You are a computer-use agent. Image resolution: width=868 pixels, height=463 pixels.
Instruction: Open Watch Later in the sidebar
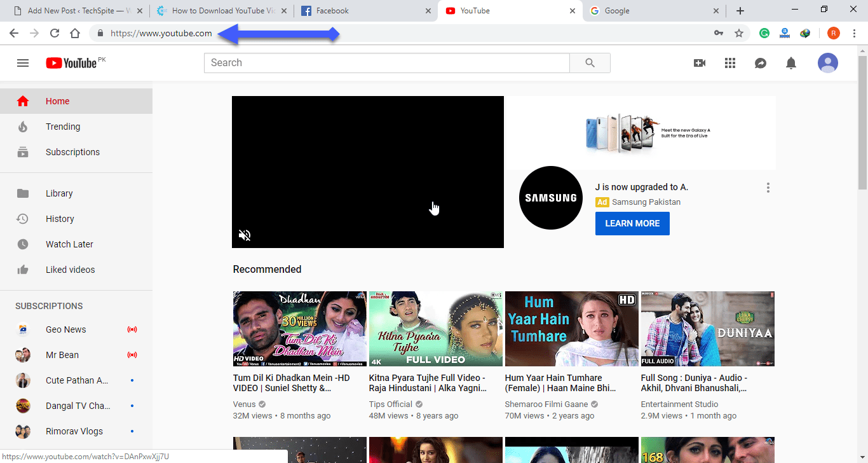pos(69,244)
